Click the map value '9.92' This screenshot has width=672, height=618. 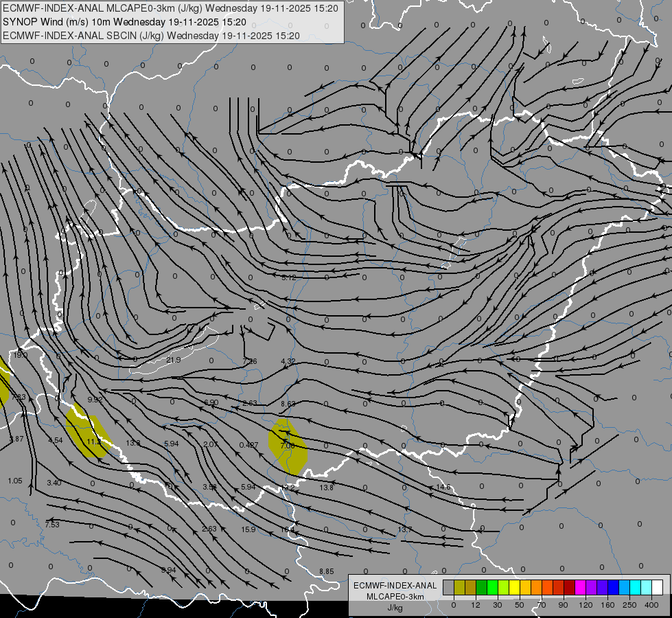(95, 400)
